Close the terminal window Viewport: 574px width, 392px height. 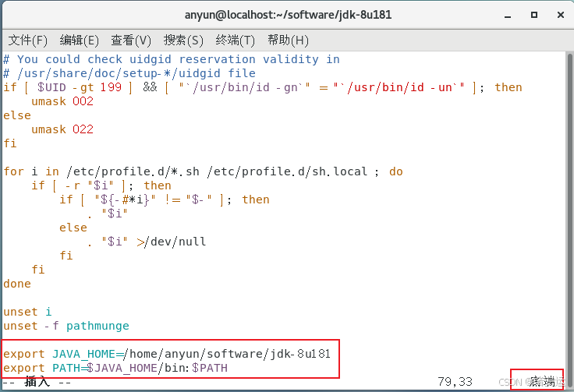[x=561, y=15]
